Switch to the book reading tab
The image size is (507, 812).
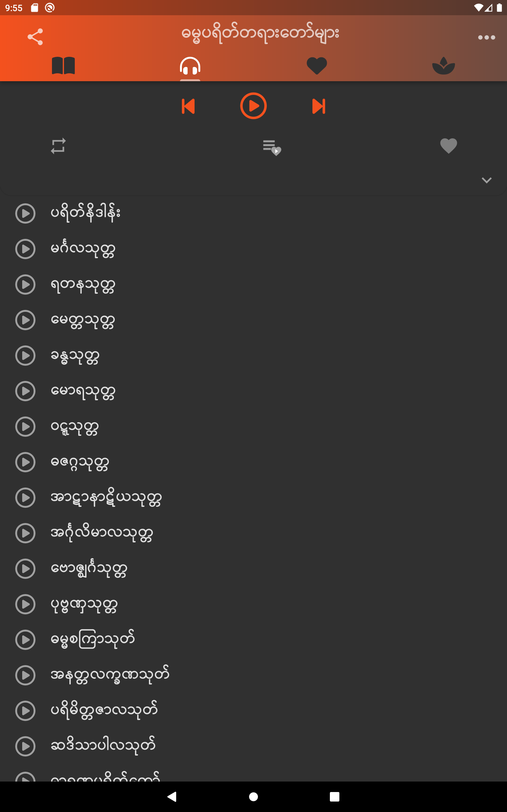pos(63,65)
